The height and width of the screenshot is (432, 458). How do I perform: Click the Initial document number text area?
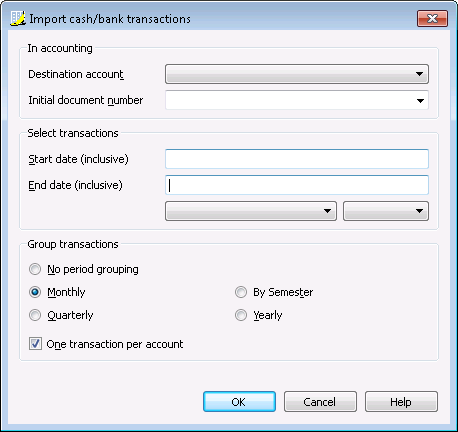(289, 100)
